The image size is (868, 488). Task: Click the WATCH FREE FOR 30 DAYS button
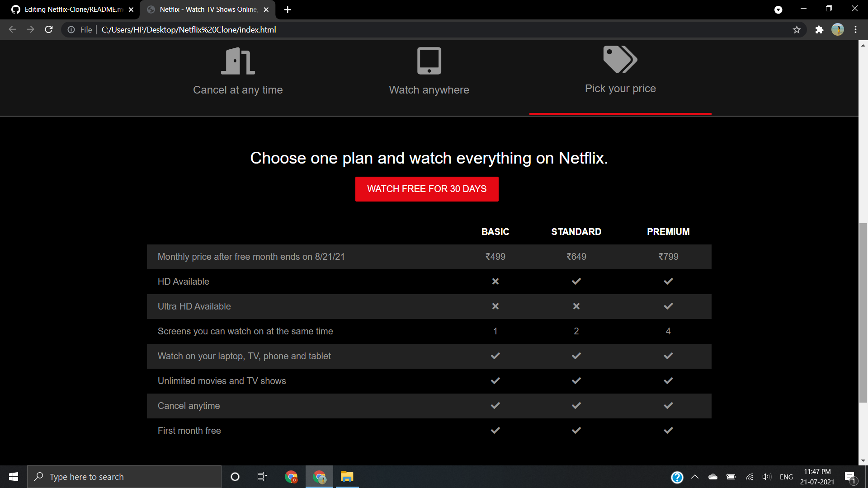[427, 189]
